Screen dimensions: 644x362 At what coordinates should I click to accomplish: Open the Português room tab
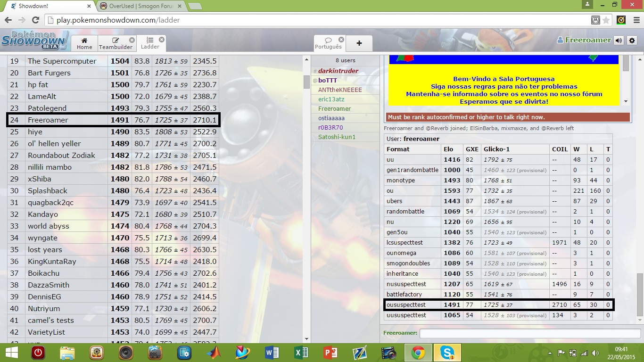329,43
